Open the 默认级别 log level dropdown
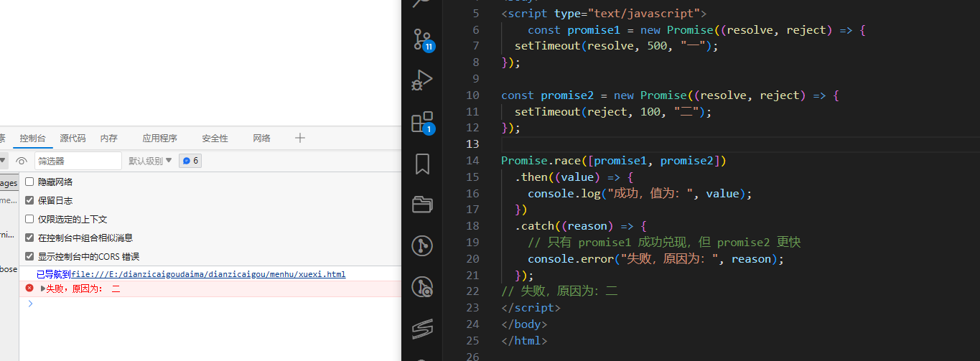The height and width of the screenshot is (361, 980). pyautogui.click(x=150, y=161)
